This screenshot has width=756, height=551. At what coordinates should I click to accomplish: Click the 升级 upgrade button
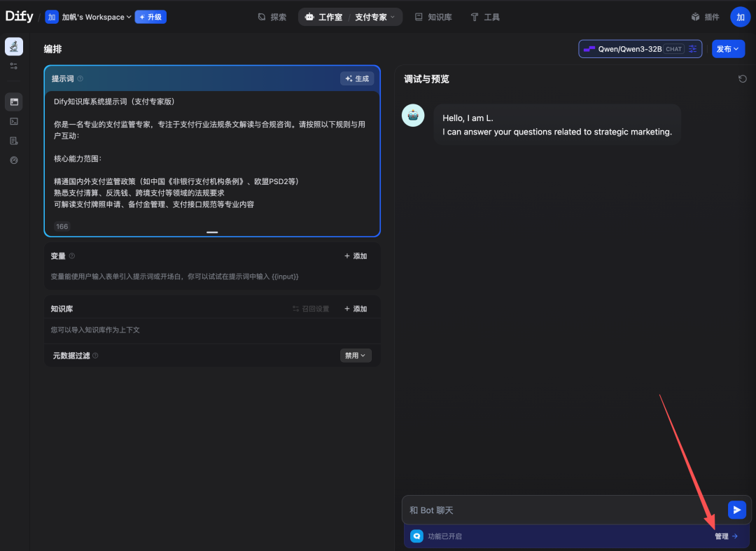pyautogui.click(x=151, y=17)
